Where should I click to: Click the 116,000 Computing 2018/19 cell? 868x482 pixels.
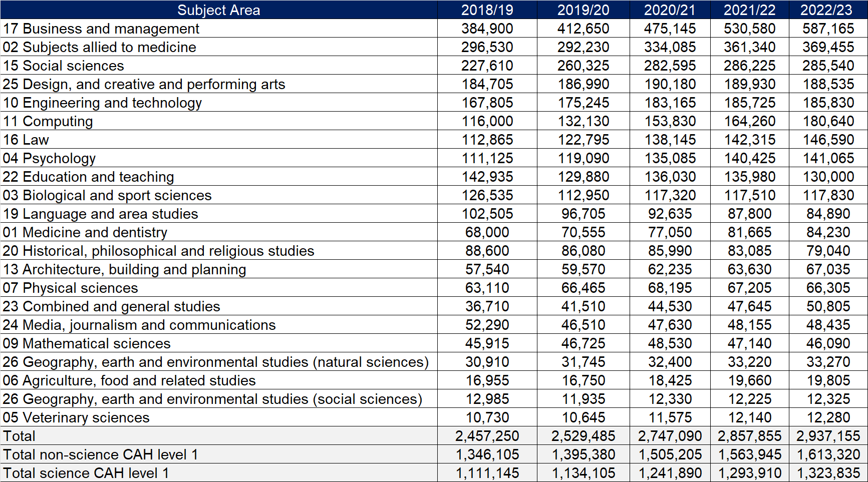click(x=487, y=121)
